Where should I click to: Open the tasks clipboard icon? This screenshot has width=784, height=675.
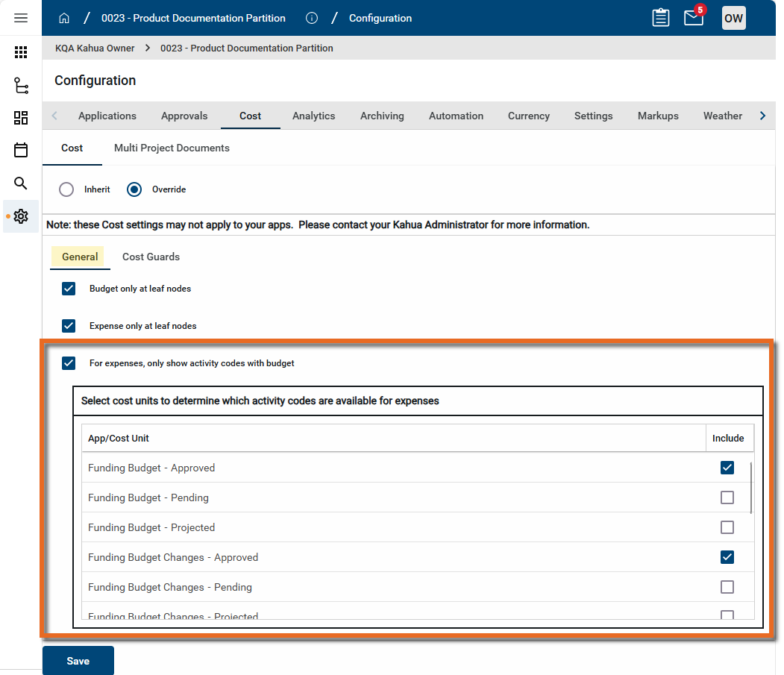[x=661, y=18]
